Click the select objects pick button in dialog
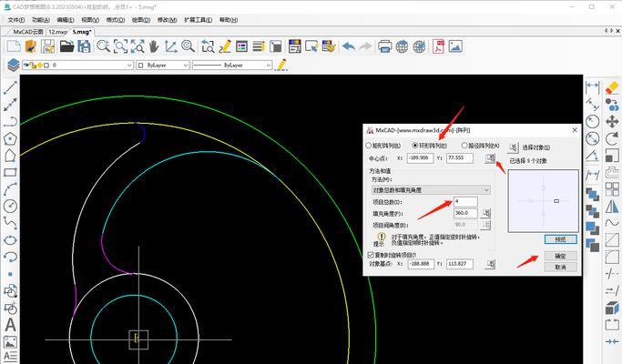Screen dimensions: 622x364 coord(513,147)
